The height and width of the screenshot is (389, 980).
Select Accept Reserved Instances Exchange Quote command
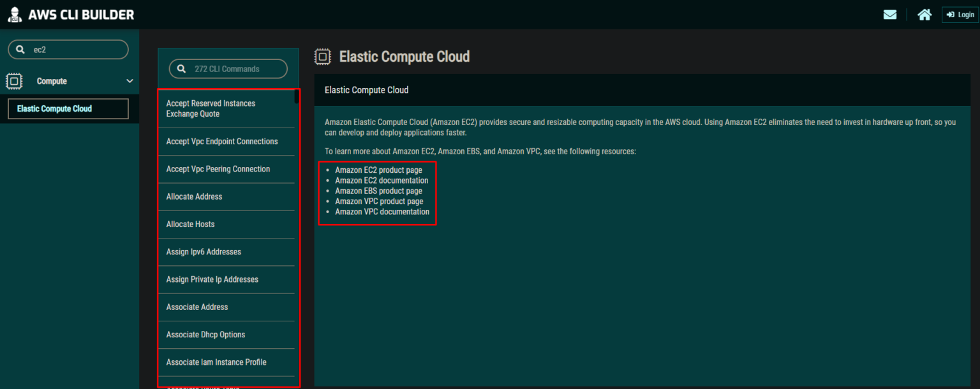point(211,108)
